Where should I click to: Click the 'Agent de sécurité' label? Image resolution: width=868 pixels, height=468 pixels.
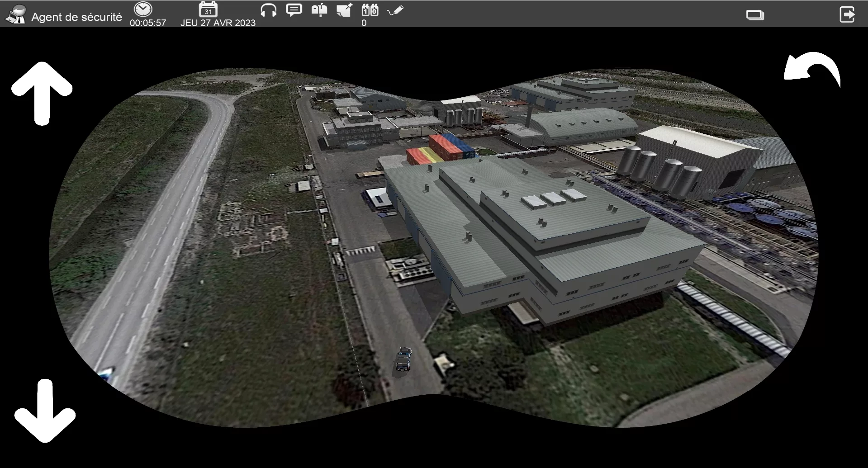[77, 17]
